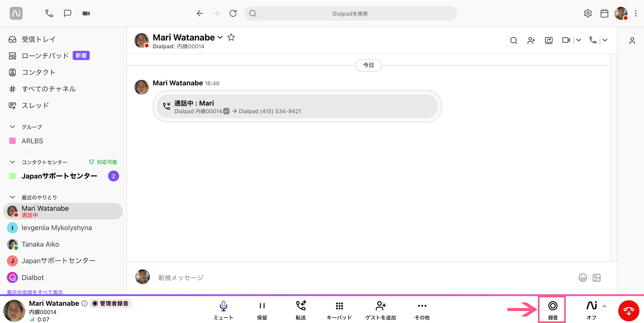Image resolution: width=644 pixels, height=323 pixels.
Task: Start a meeting with the video camera icon
Action: point(86,13)
